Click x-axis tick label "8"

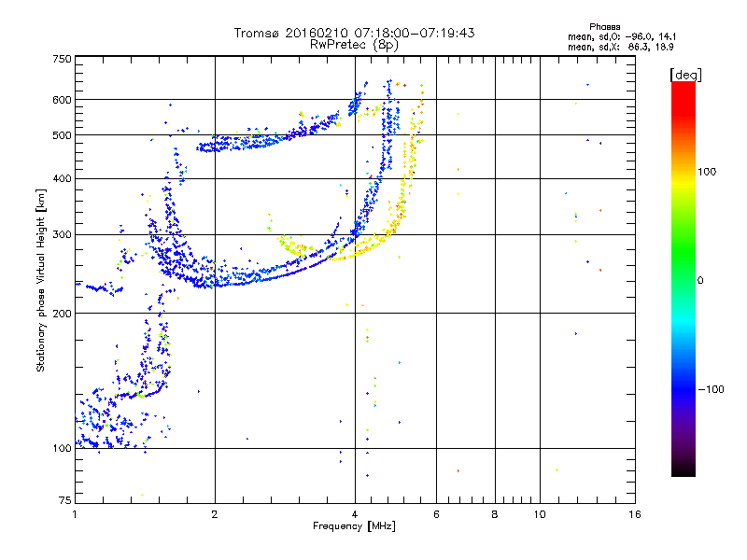pos(495,514)
